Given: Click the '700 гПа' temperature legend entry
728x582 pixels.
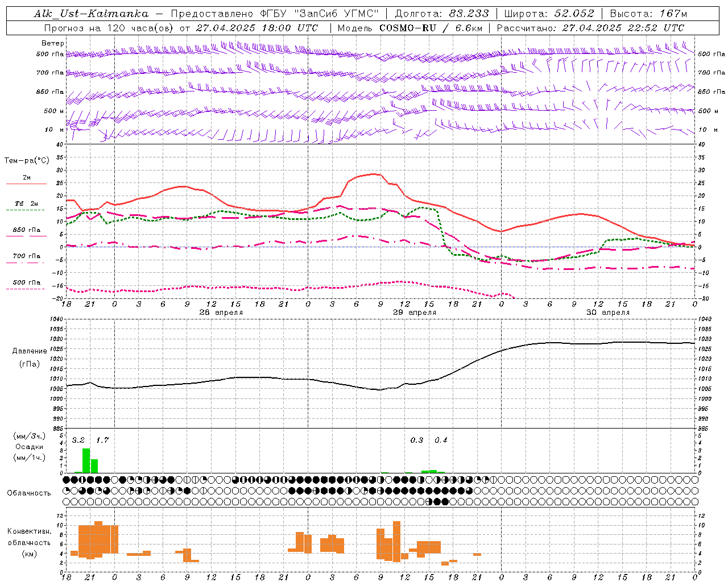Looking at the screenshot, I should [x=27, y=256].
